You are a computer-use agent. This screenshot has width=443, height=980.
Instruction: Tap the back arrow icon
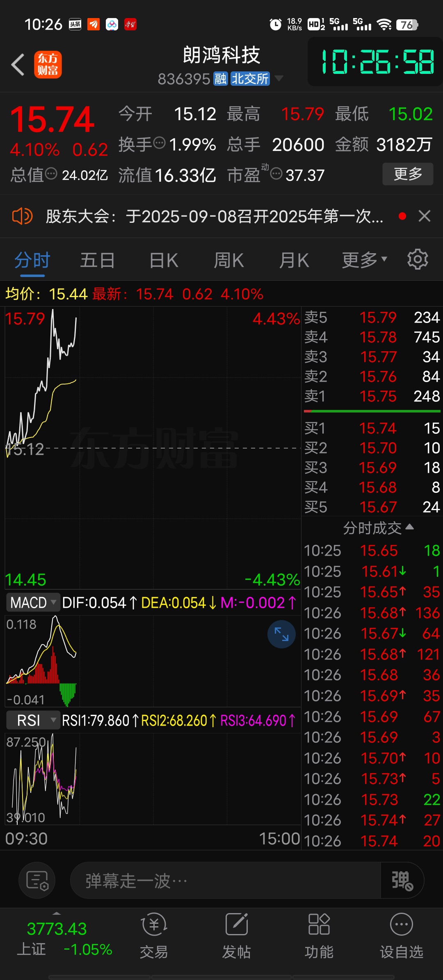[x=18, y=65]
